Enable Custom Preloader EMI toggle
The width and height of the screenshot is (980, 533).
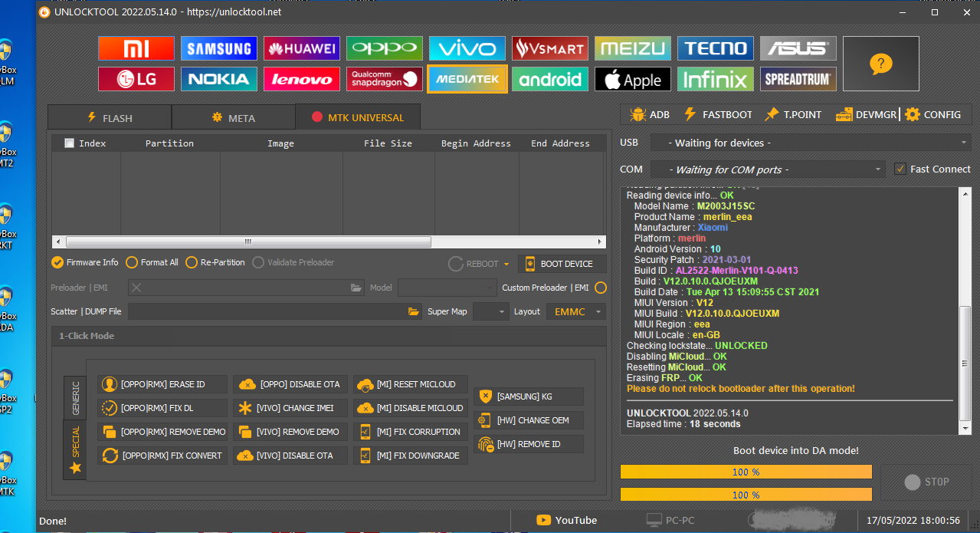pos(601,288)
